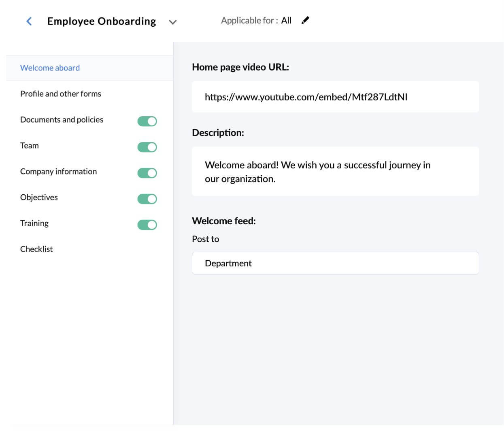Turn off the Objectives toggle

[x=147, y=199]
